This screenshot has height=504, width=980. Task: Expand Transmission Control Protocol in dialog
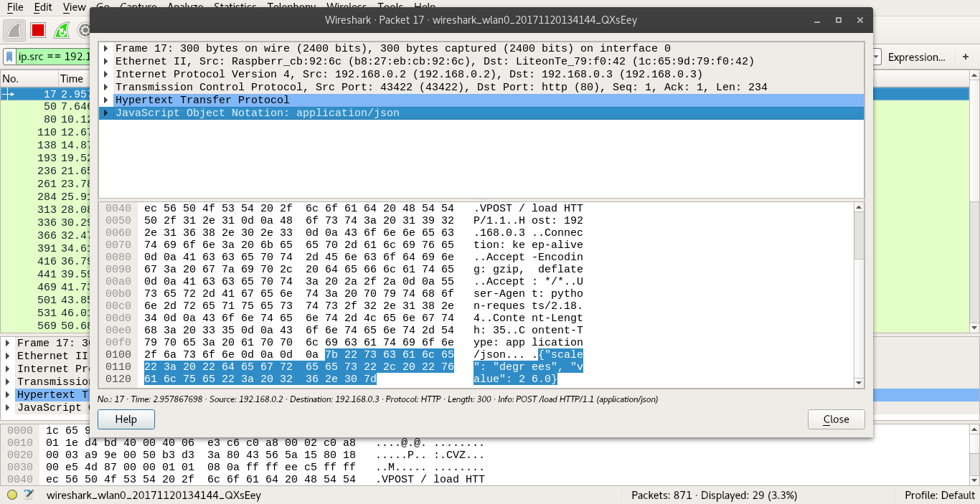click(106, 87)
